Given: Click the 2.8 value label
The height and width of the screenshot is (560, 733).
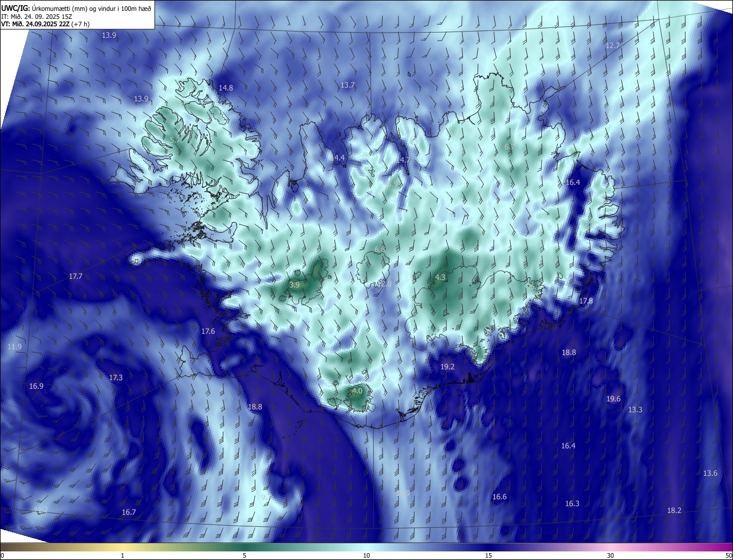Looking at the screenshot, I should [386, 283].
